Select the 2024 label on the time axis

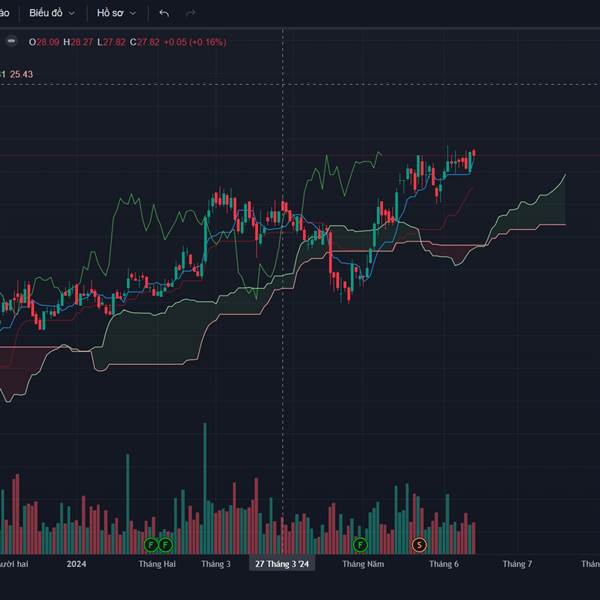[77, 564]
